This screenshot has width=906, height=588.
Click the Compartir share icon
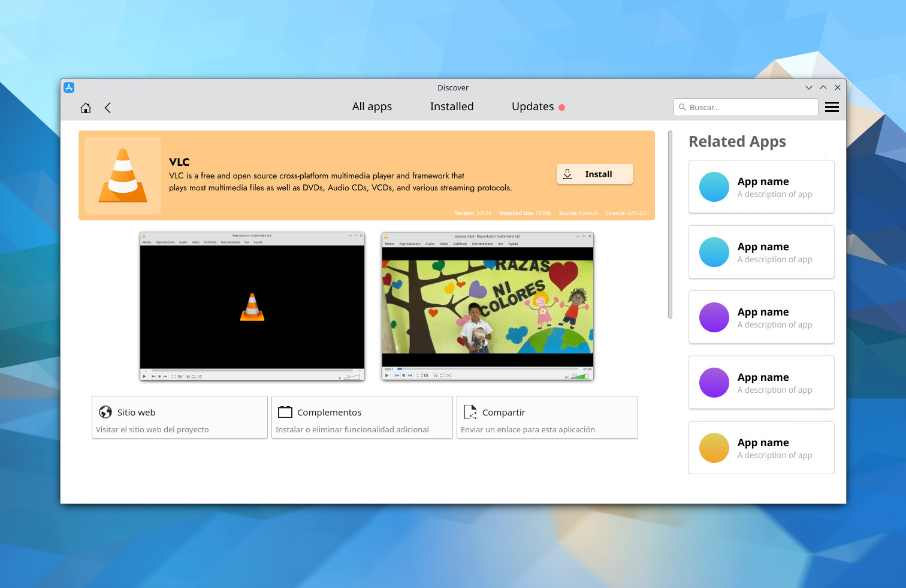(x=470, y=412)
